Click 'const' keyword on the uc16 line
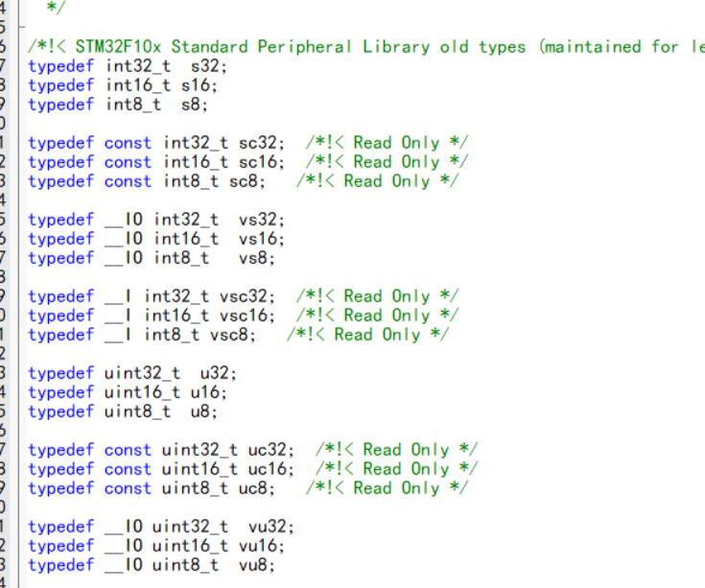The width and height of the screenshot is (705, 588). [x=128, y=469]
